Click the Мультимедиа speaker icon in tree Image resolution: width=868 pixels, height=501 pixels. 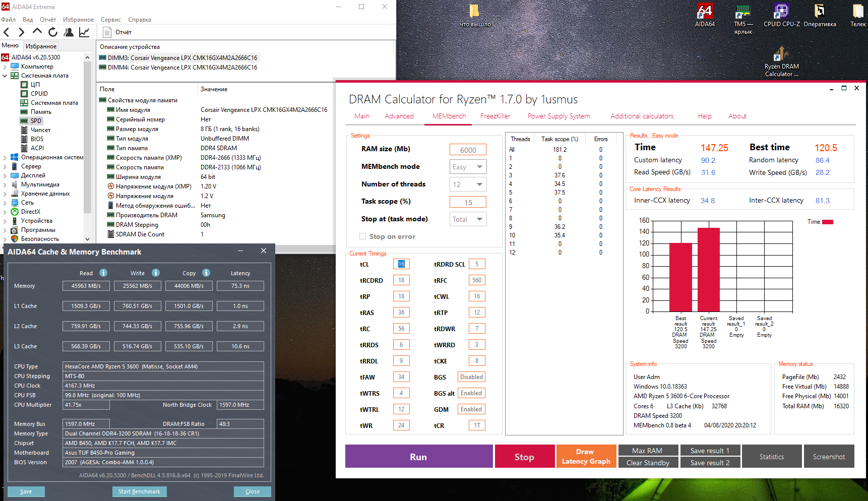pyautogui.click(x=15, y=184)
